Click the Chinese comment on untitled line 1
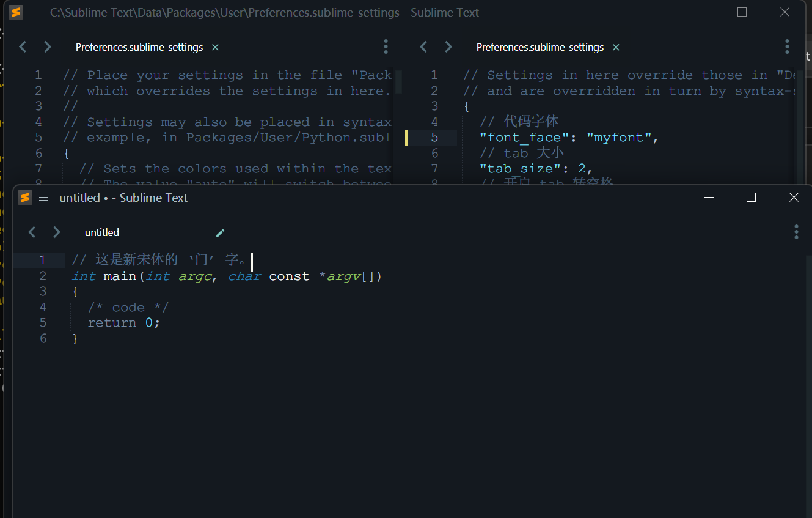Viewport: 812px width, 518px height. (159, 260)
